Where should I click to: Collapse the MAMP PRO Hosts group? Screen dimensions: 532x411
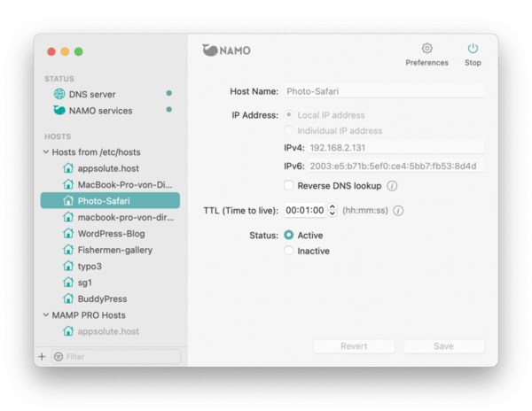46,314
